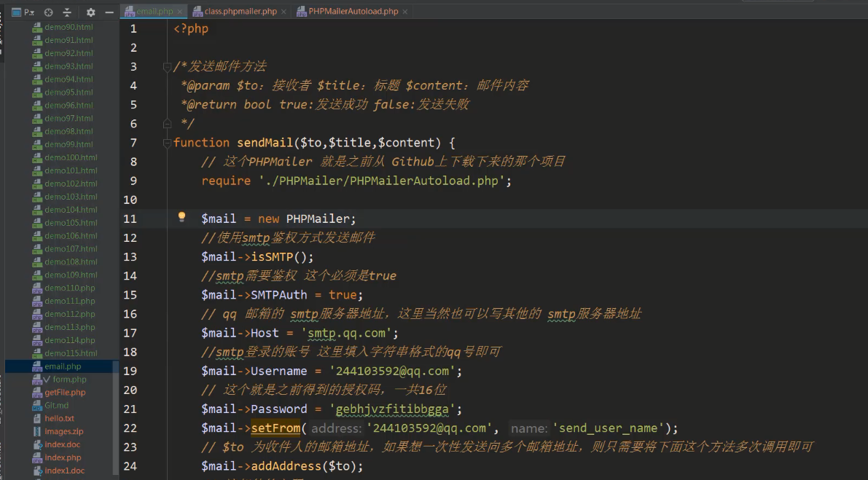Click the underlined setFrom method link
The width and height of the screenshot is (868, 480).
coord(275,428)
